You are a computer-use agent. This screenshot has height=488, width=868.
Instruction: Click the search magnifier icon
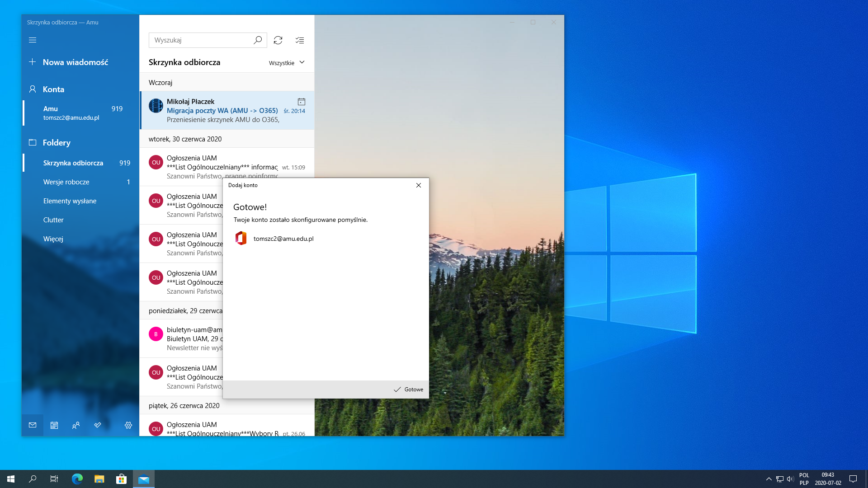coord(258,40)
